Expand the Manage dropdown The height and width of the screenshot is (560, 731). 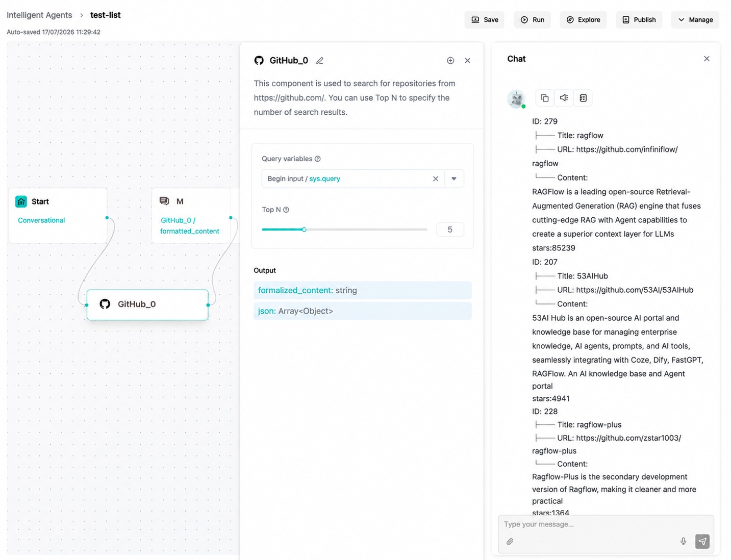[695, 20]
